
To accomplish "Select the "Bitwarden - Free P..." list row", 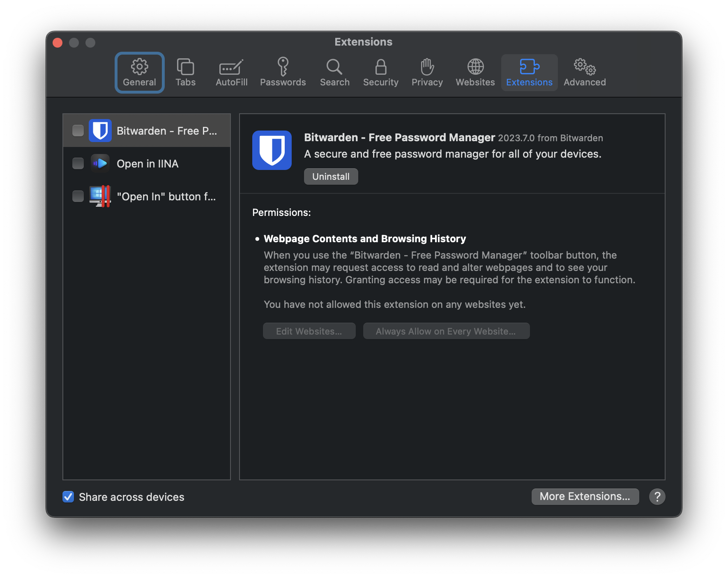I will [x=147, y=131].
